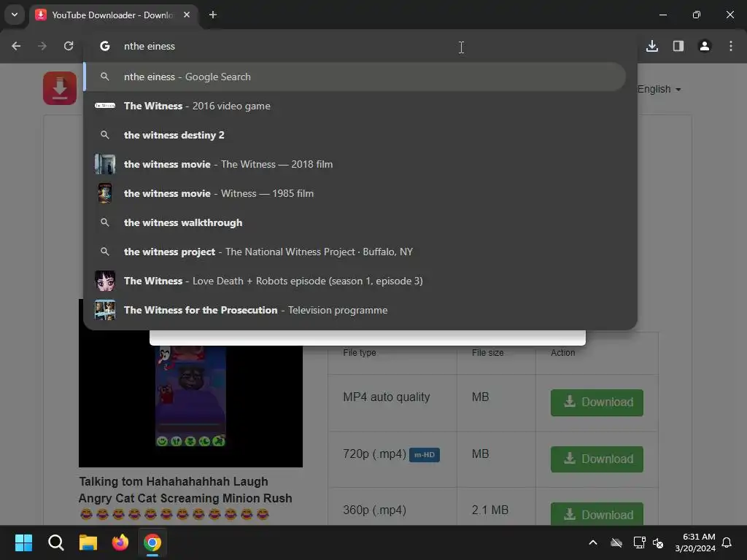This screenshot has width=747, height=560.
Task: Launch Firefox from the taskbar
Action: coord(120,542)
